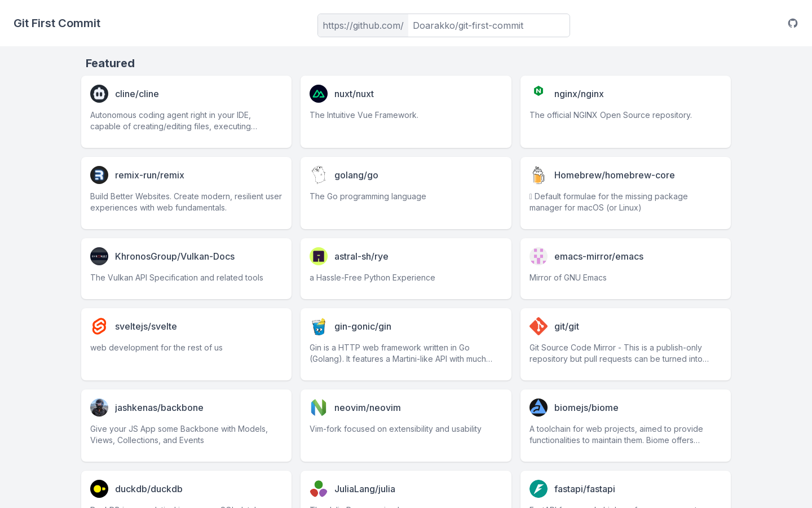Click the cline/cline robot avatar icon
The height and width of the screenshot is (508, 812).
99,94
